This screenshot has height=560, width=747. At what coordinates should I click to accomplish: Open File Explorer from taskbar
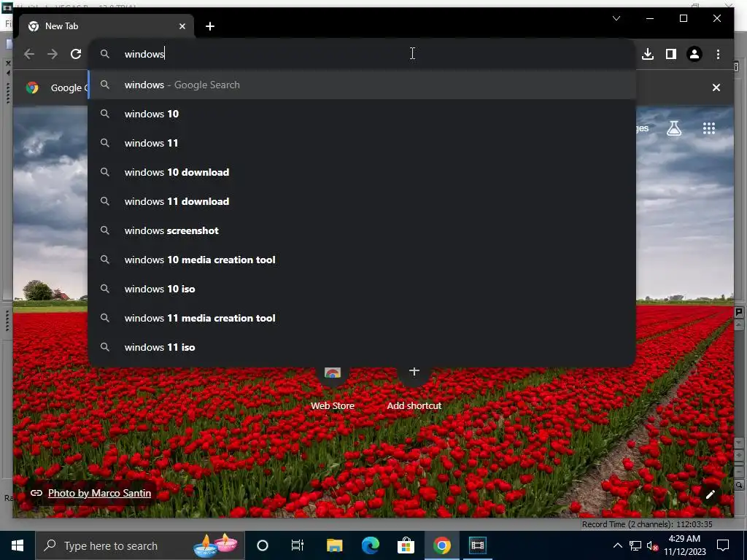(x=334, y=545)
